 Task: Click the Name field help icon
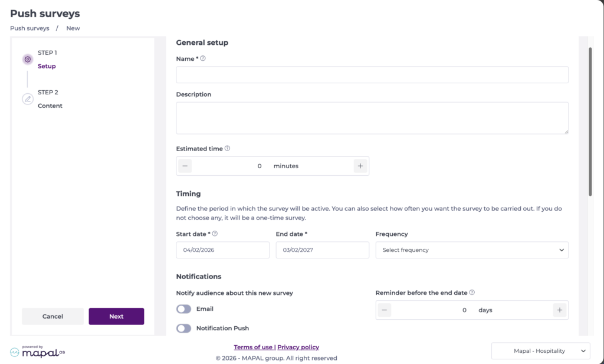point(203,58)
